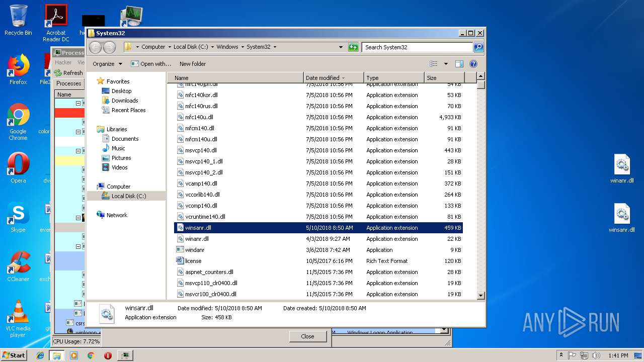Open the Start menu

(14, 355)
